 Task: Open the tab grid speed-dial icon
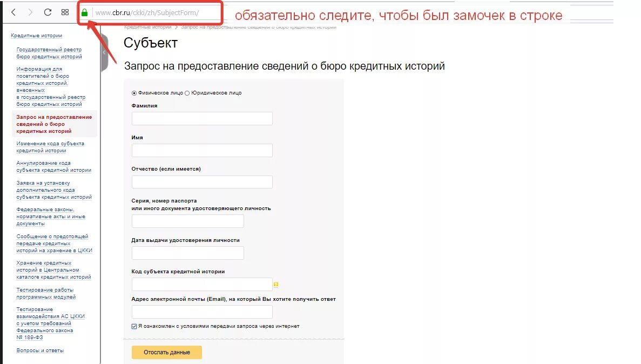click(x=65, y=12)
